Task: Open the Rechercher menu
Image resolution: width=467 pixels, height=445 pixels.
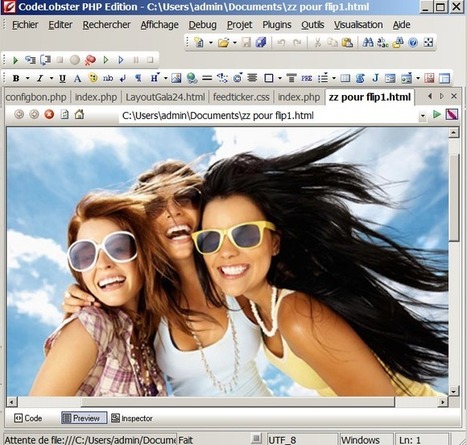Action: click(x=106, y=25)
